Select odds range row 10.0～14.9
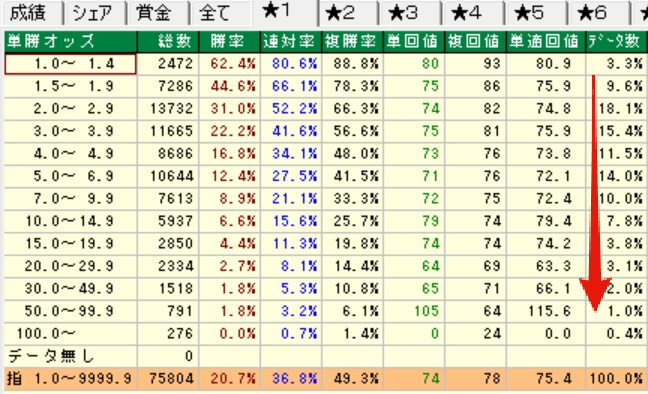The height and width of the screenshot is (394, 648). click(x=70, y=221)
